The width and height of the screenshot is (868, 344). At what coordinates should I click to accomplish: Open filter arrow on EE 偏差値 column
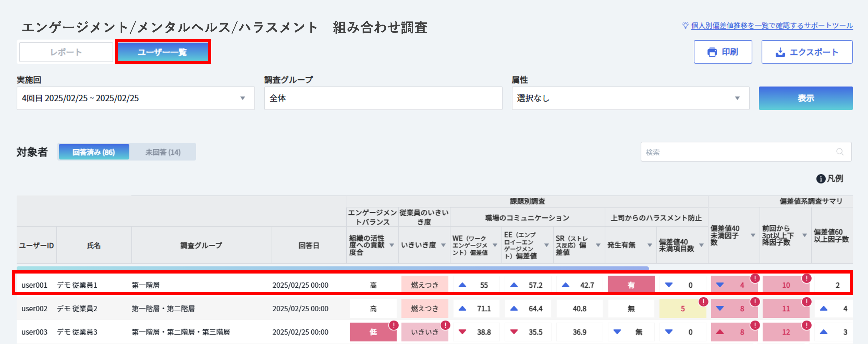(x=547, y=245)
